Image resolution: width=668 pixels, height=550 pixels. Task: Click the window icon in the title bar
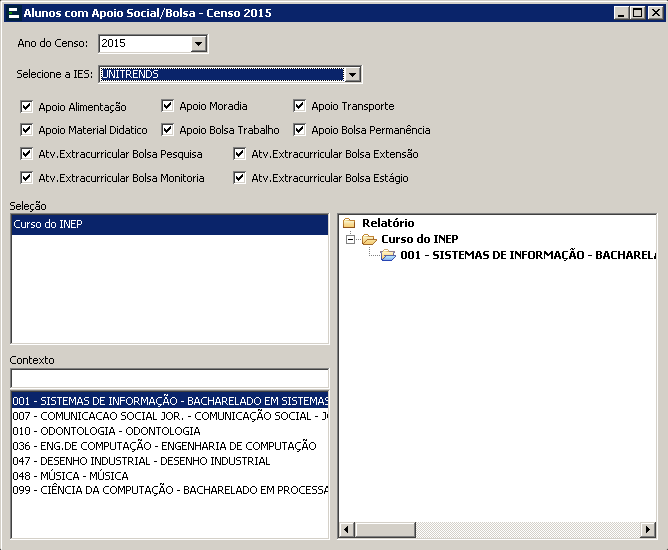point(11,13)
